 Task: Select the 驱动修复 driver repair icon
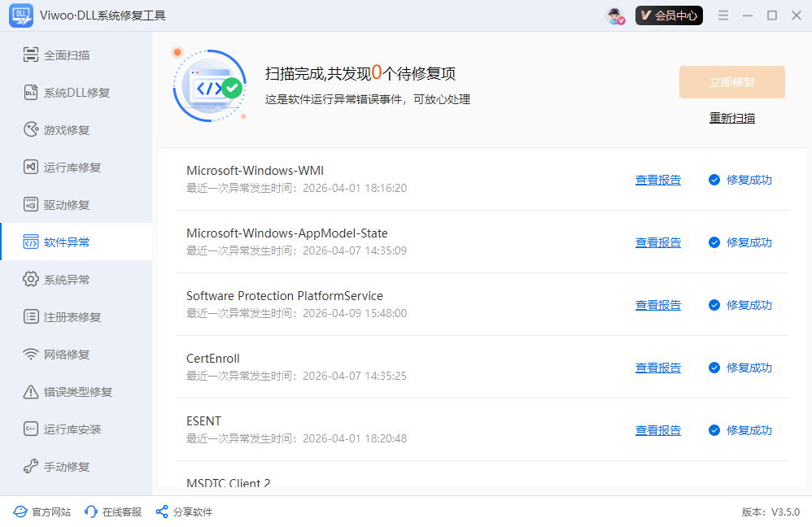[31, 204]
